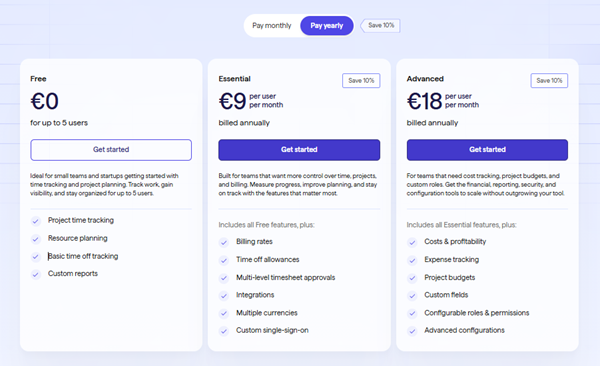Viewport: 600px width, 366px height.
Task: Click the checkmark icon beside Billing rates
Action: point(224,242)
